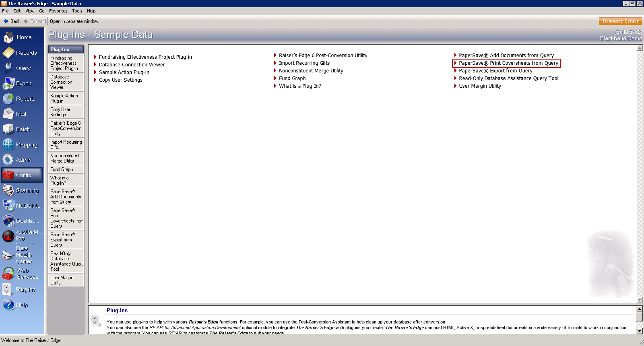Open the Reports icon
Viewport: 644px width, 346px height.
point(8,99)
